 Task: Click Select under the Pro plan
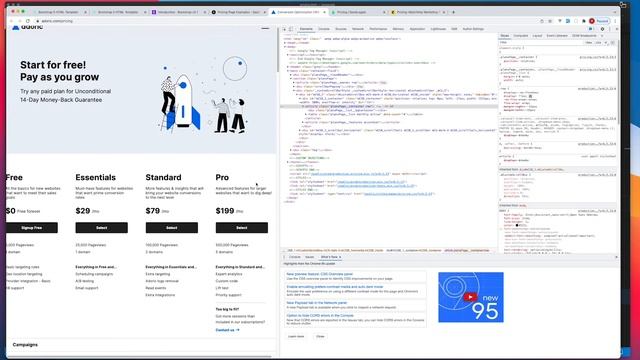[242, 228]
